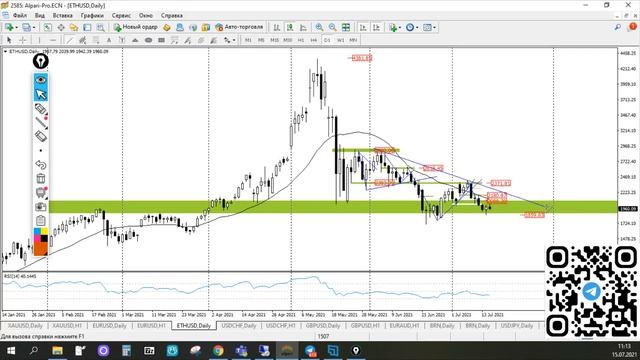Open the Navigator panel

pos(74,27)
